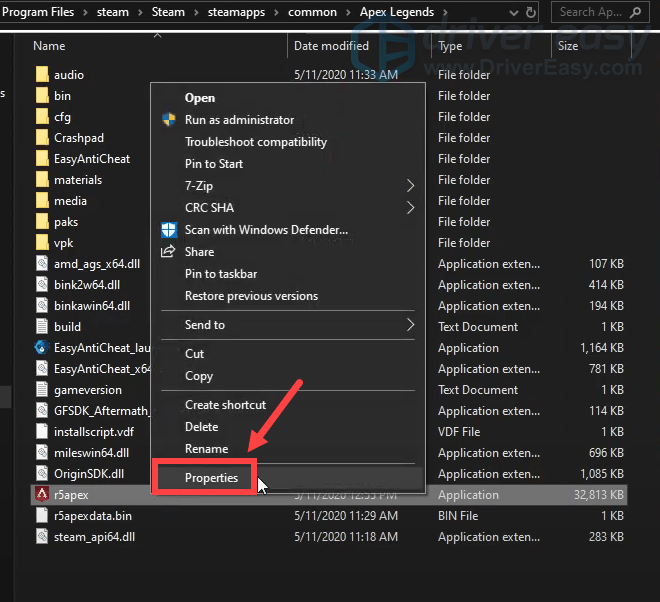Expand the 7-Zip submenu arrow
Screen dimensions: 660x602
pos(410,186)
